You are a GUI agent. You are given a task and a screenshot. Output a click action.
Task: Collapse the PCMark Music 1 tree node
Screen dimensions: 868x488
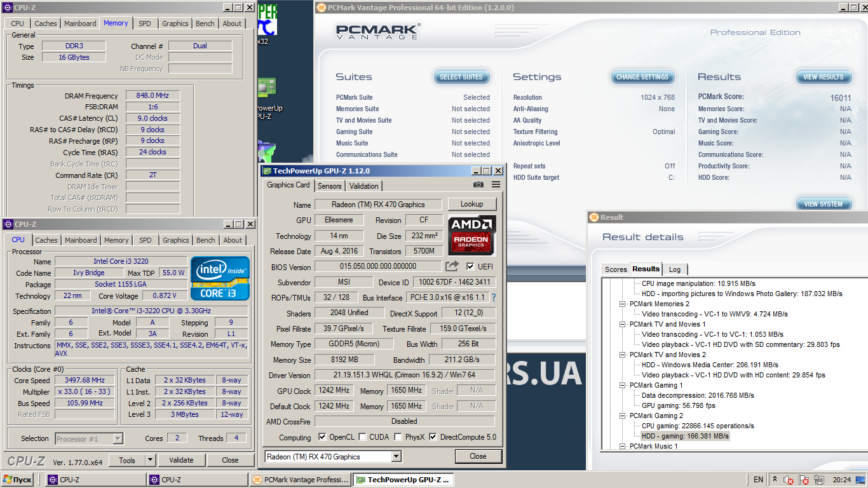pos(623,446)
